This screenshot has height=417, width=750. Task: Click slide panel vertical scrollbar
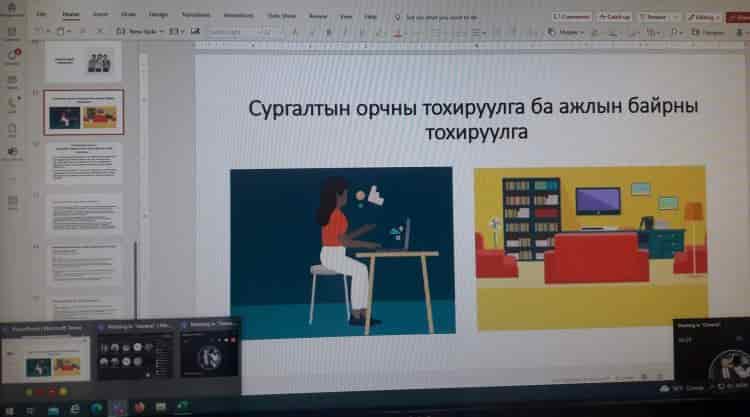[x=135, y=280]
